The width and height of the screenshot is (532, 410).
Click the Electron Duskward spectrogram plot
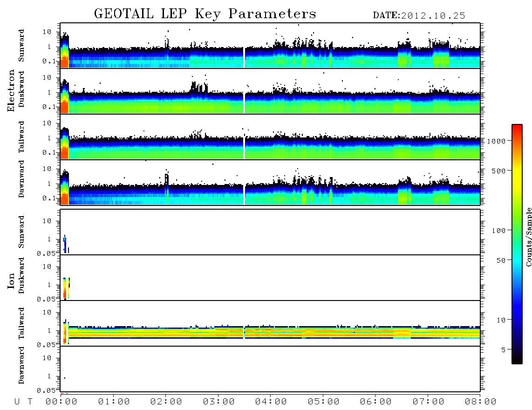click(x=270, y=91)
